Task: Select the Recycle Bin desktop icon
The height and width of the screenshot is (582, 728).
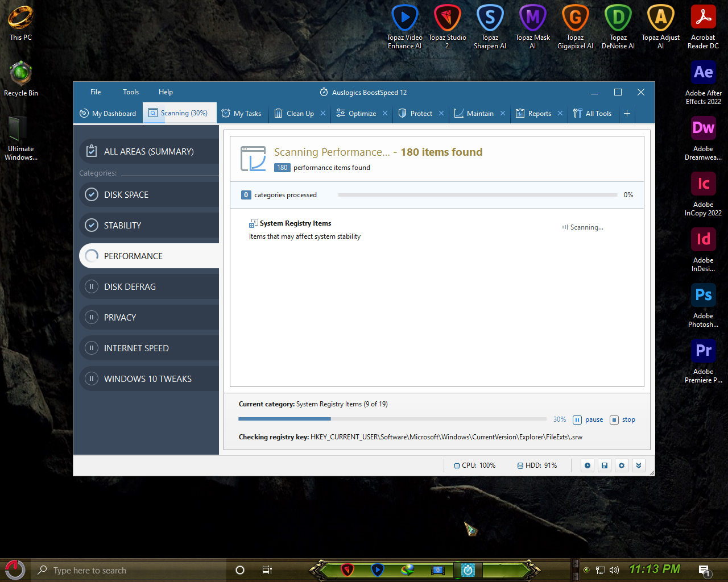Action: coord(20,78)
